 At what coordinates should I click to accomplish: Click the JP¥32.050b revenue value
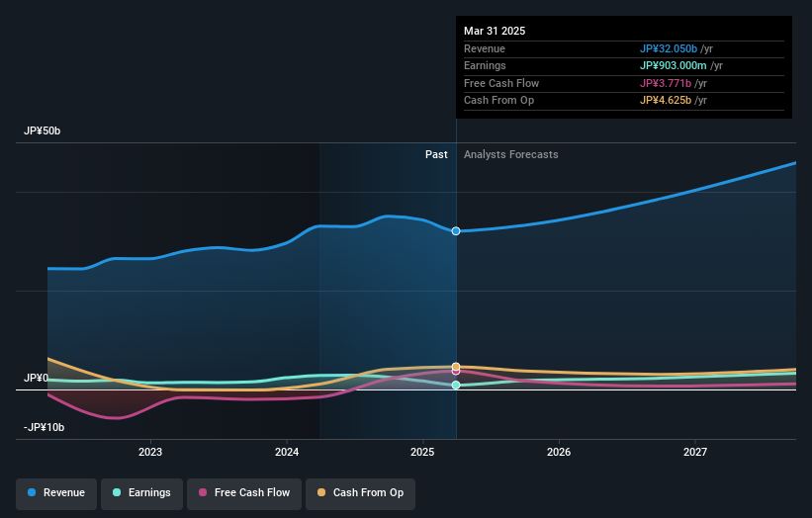[x=669, y=48]
